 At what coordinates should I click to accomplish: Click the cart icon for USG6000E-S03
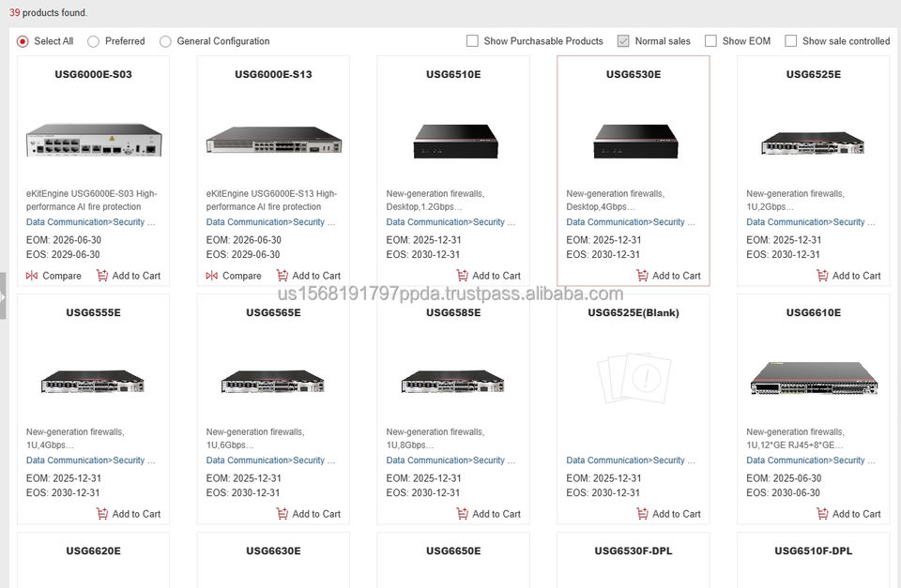[x=102, y=276]
